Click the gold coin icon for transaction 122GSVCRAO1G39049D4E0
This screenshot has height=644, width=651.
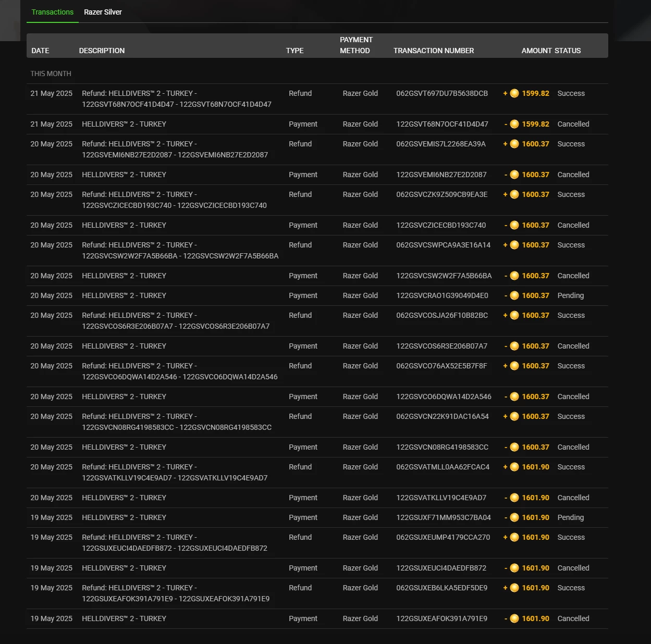pos(514,295)
